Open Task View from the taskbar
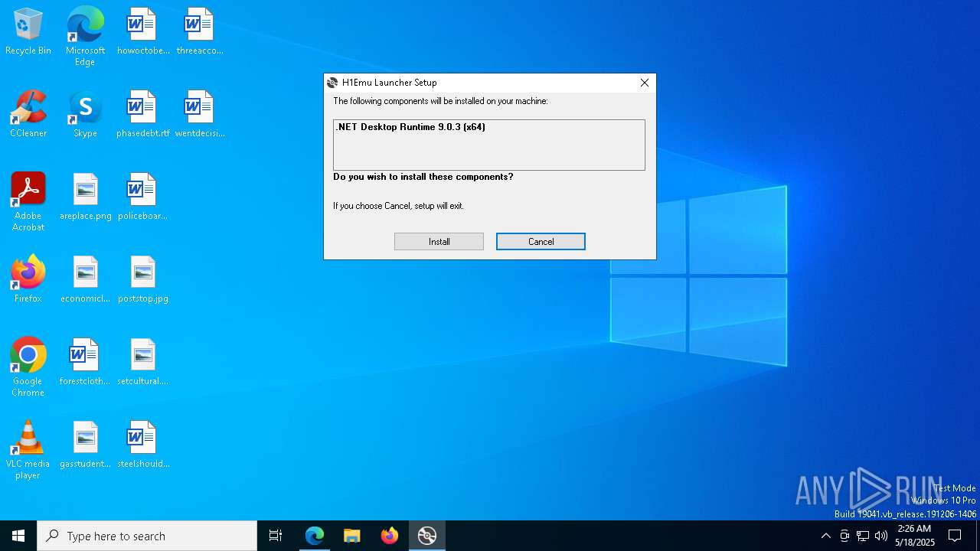 click(x=276, y=536)
